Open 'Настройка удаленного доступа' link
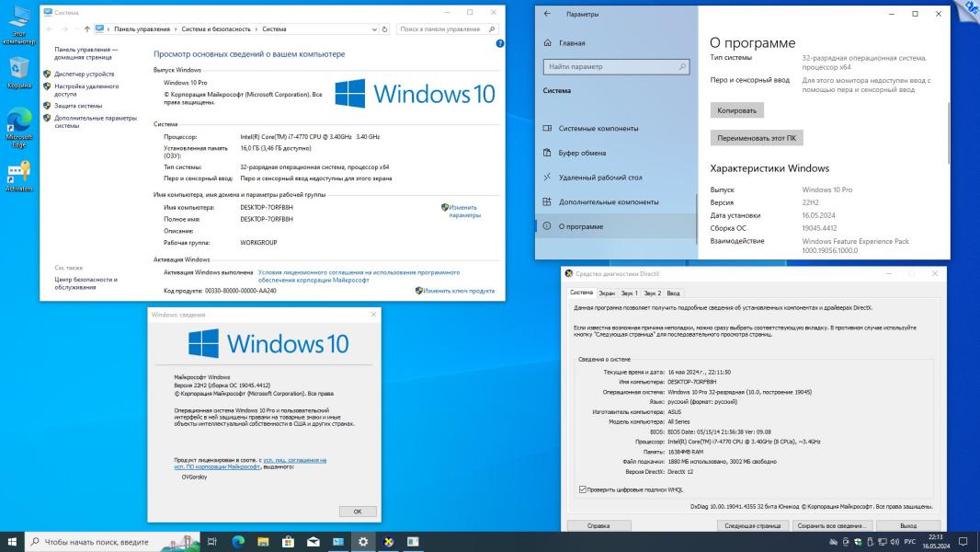Screen dimensions: 980x552 (x=86, y=90)
